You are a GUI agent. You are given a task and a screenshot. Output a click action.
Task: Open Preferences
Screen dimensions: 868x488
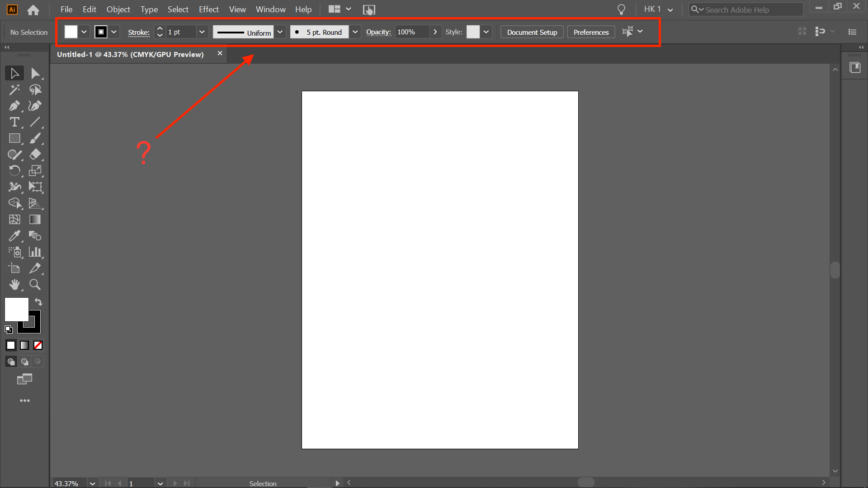pos(591,32)
